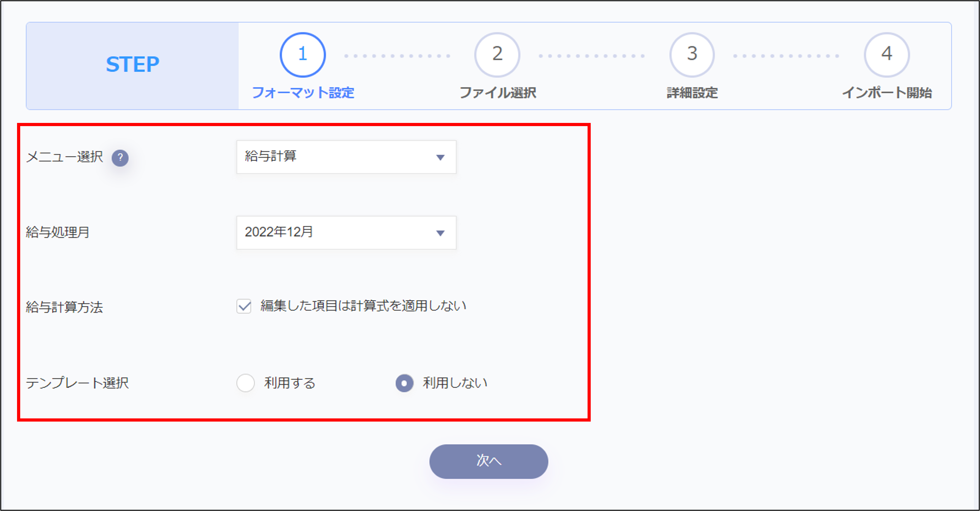980x511 pixels.
Task: Select the 利用する radio button
Action: [x=245, y=383]
